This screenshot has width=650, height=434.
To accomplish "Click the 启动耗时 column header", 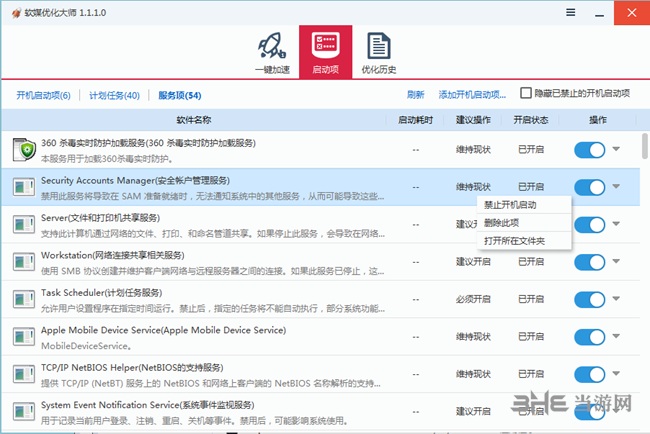I will click(x=415, y=120).
